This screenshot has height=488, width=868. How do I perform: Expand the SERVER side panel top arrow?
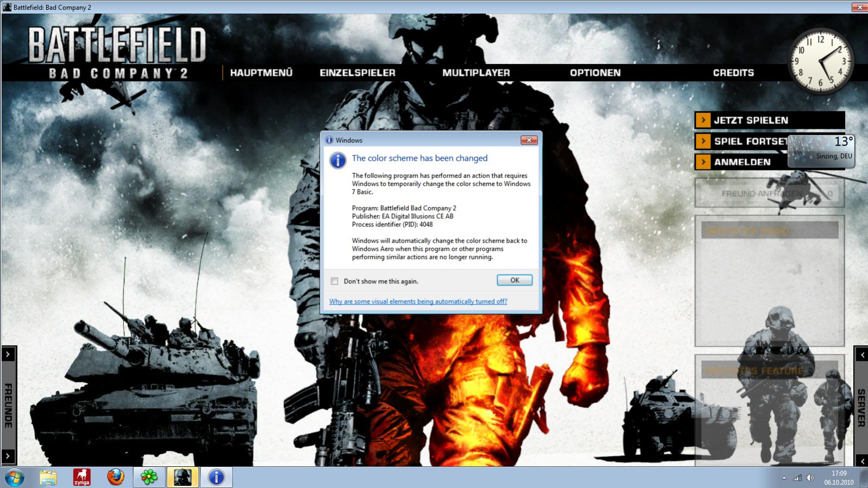pyautogui.click(x=861, y=354)
